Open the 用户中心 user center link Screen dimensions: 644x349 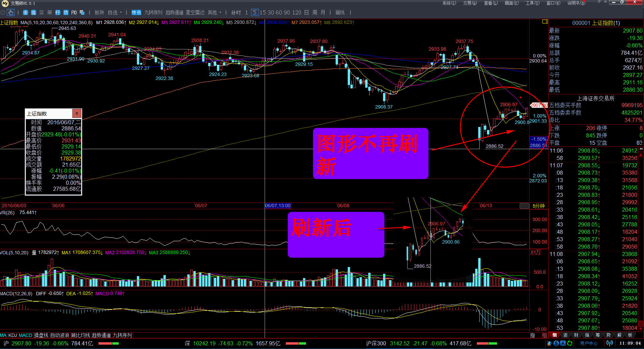tap(589, 343)
